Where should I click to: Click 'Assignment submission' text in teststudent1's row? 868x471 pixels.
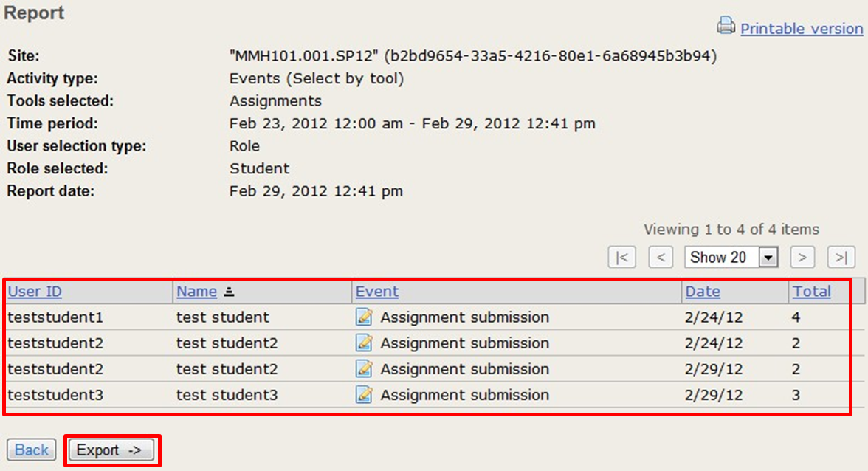click(x=465, y=317)
